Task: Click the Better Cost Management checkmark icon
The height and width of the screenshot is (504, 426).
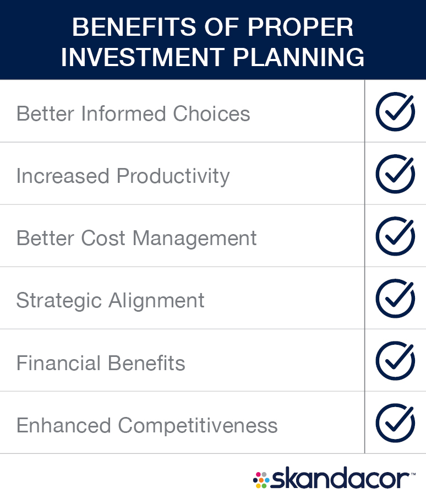Action: [395, 236]
